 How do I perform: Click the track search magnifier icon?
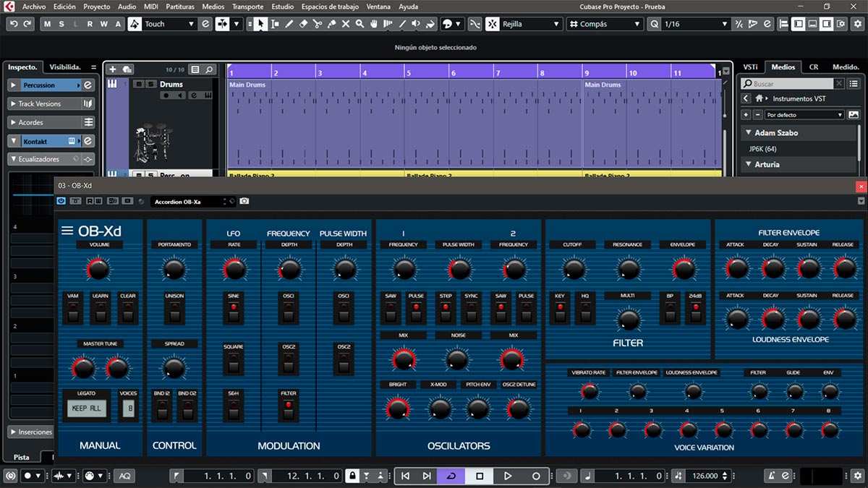[x=209, y=69]
